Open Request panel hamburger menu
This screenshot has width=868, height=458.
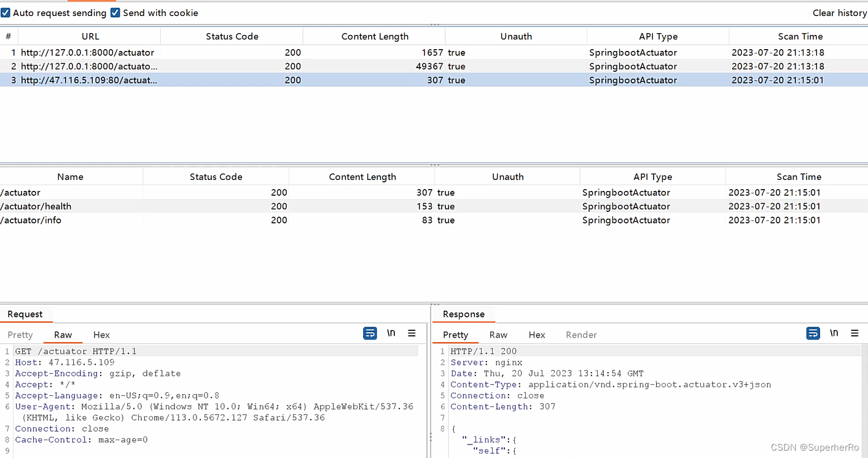(x=412, y=333)
